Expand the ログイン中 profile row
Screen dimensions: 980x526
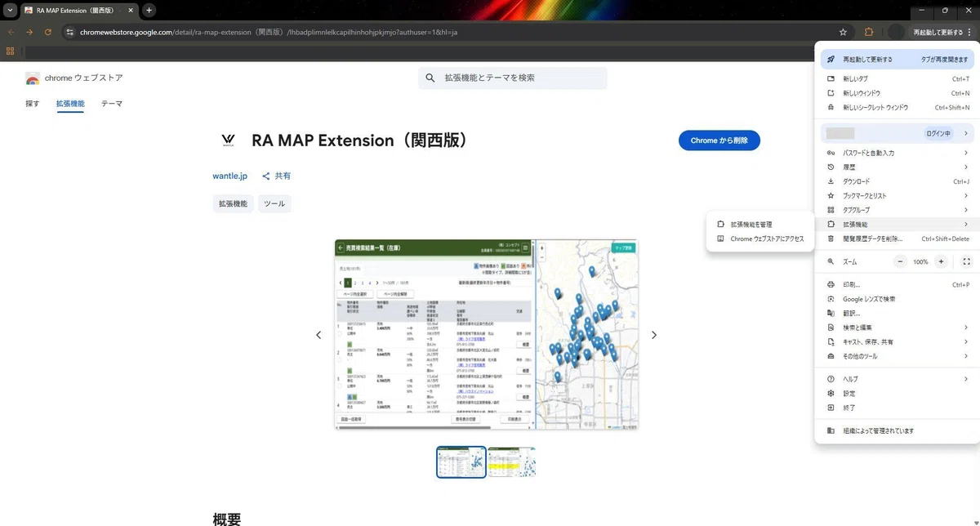tap(898, 133)
